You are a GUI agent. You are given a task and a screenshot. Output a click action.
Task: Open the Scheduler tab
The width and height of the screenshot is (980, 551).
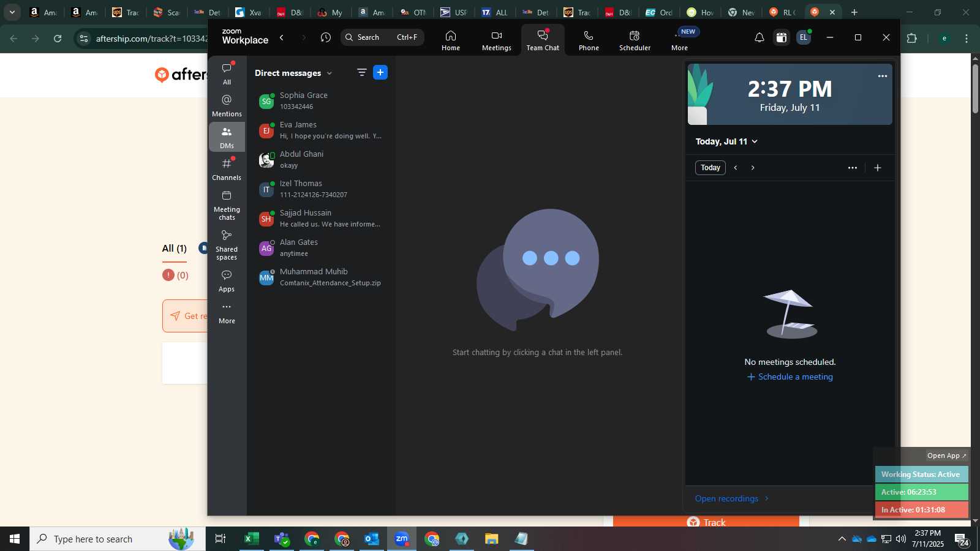(x=635, y=40)
